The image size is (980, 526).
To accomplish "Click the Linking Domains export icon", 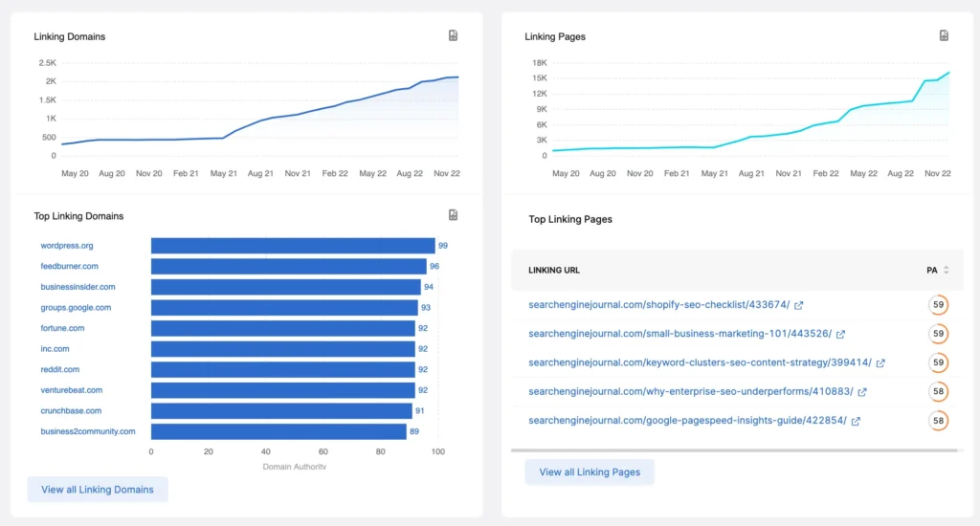I will pyautogui.click(x=454, y=36).
